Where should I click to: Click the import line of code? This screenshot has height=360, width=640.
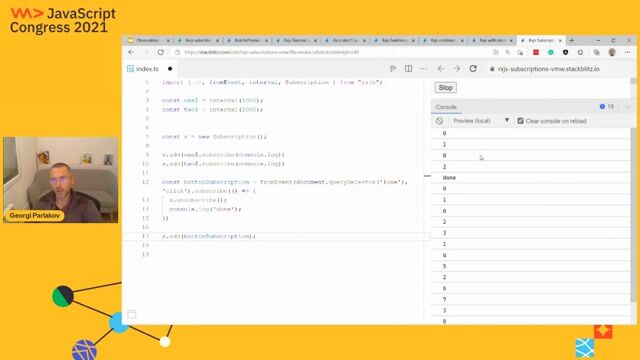pos(272,82)
